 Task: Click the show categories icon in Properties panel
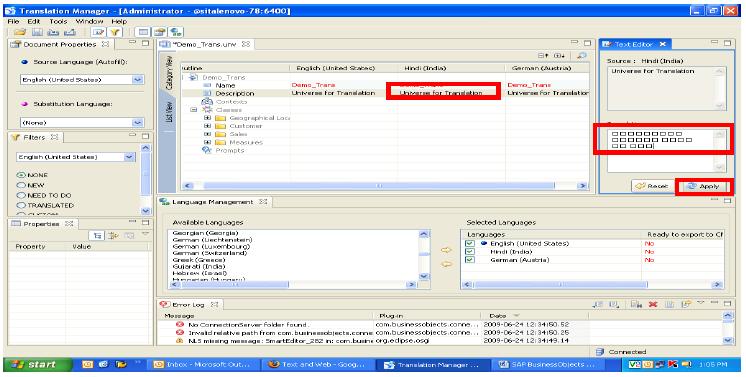pos(97,236)
